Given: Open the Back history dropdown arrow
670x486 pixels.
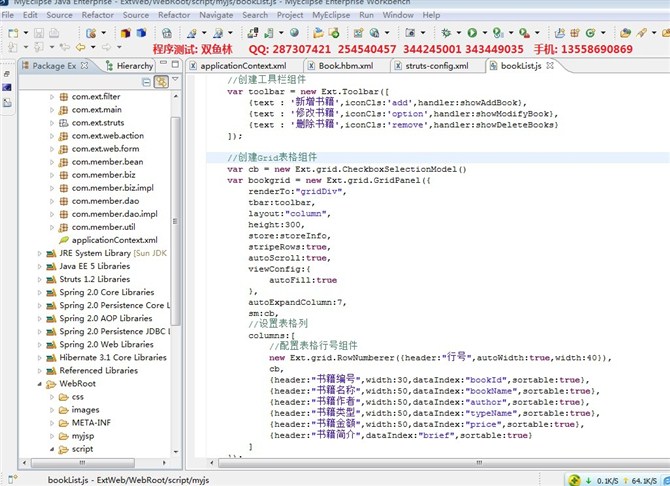Looking at the screenshot, I should 93,47.
